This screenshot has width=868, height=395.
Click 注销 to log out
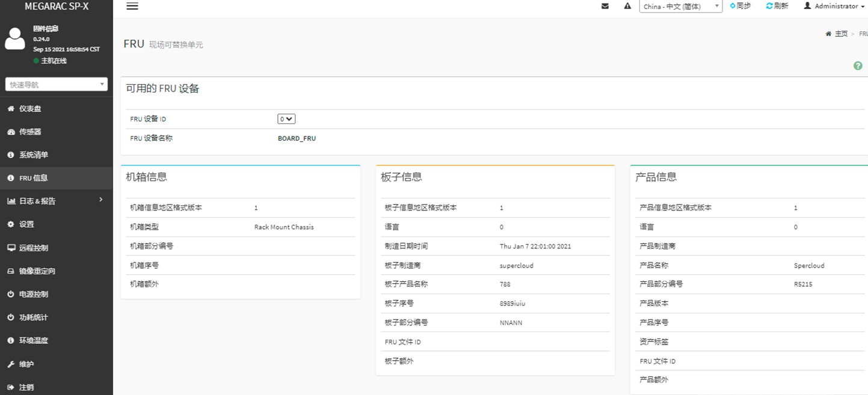pos(26,387)
